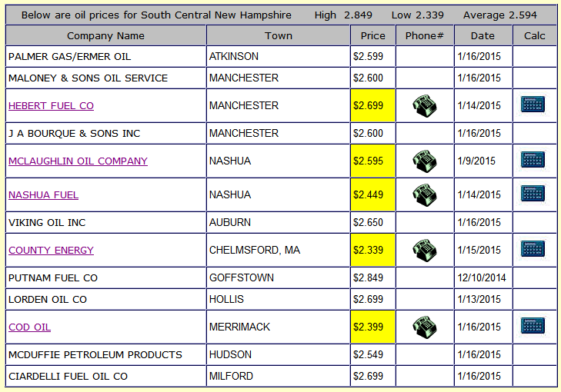Screen dimensions: 561x392
Task: Click the GOFFSTOWN town cell
Action: click(278, 277)
